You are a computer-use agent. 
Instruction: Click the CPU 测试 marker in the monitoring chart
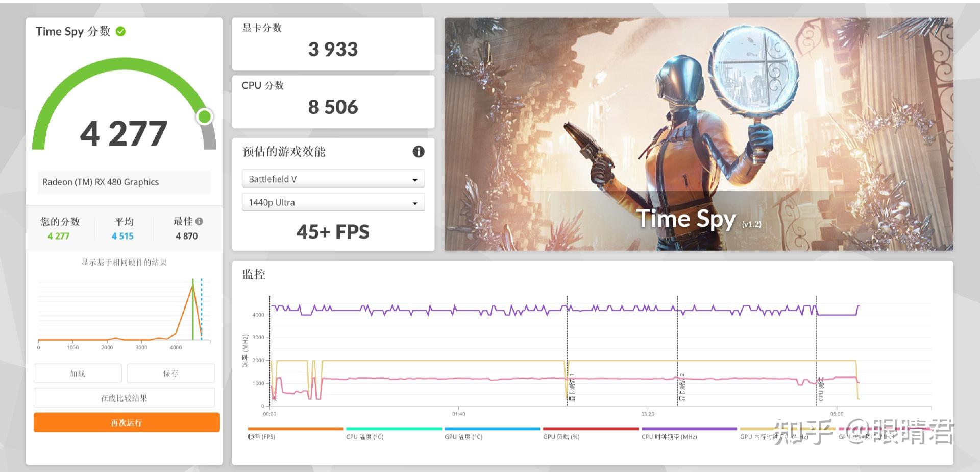pyautogui.click(x=821, y=389)
